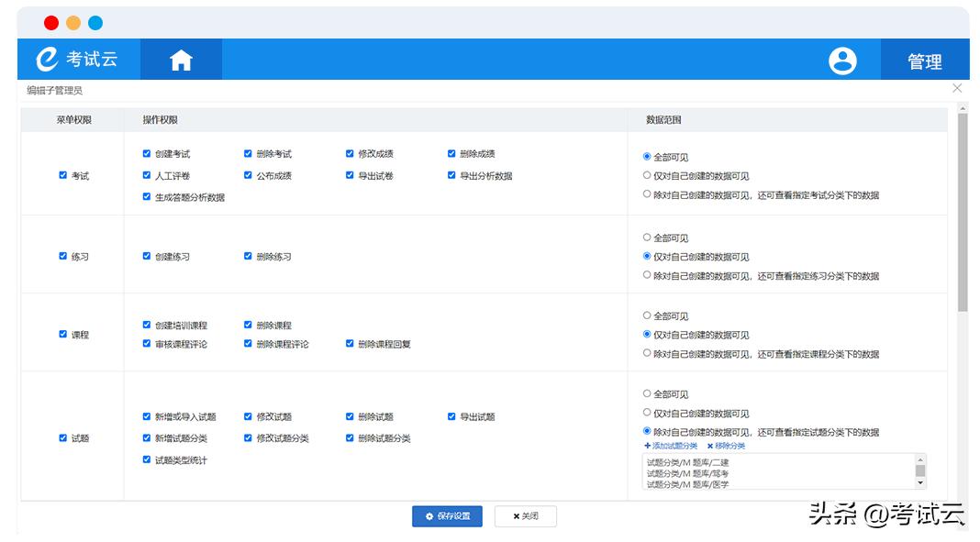Open the user profile avatar icon
Image resolution: width=980 pixels, height=542 pixels.
841,61
